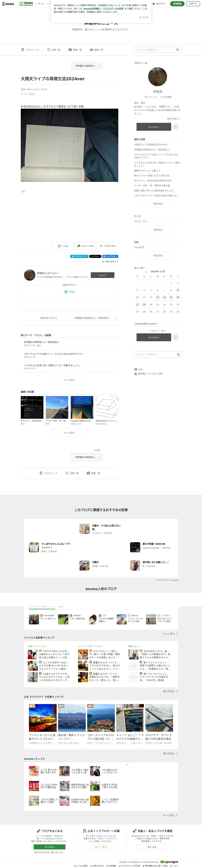The width and height of the screenshot is (202, 868).
Task: Click the +フォロー button under the profile
Action: [154, 127]
